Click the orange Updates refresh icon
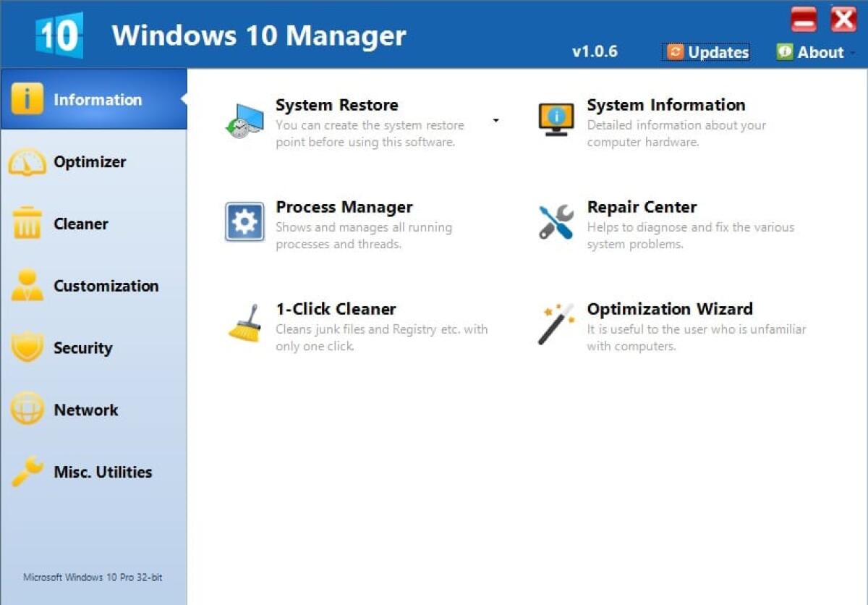This screenshot has height=605, width=868. 676,51
